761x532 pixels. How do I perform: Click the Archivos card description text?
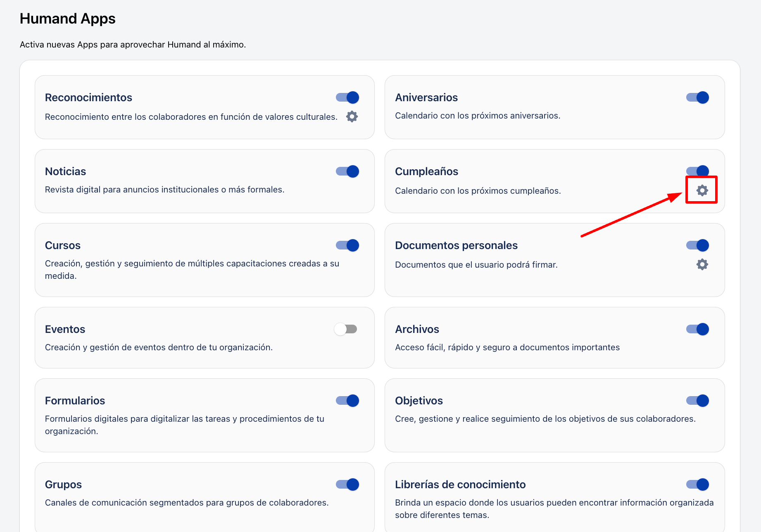(x=507, y=347)
